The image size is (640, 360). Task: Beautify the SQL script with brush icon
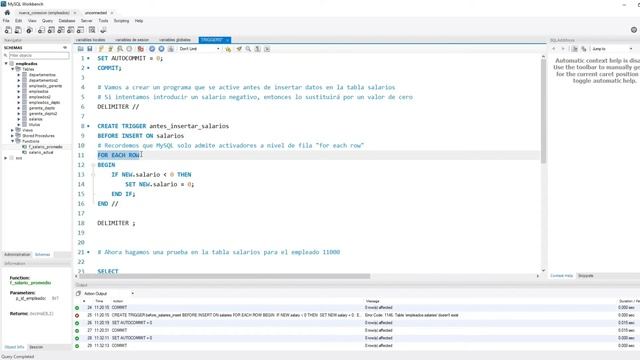[239, 49]
